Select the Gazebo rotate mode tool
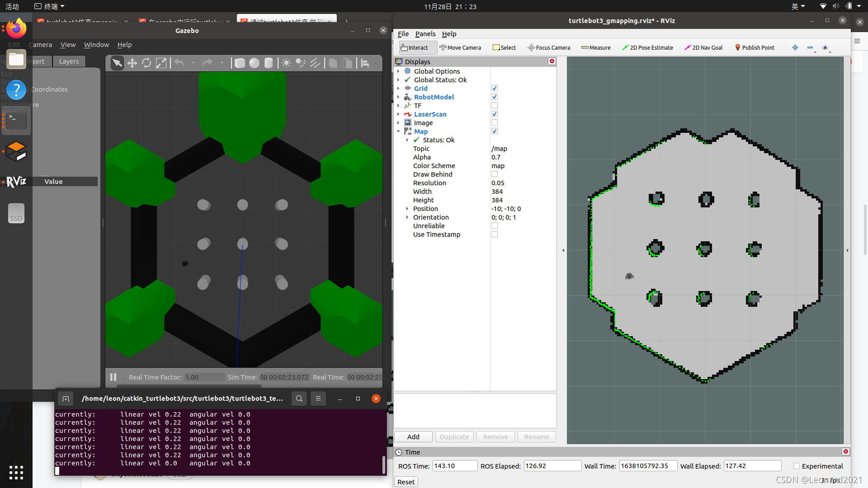Viewport: 868px width, 488px height. pos(146,63)
